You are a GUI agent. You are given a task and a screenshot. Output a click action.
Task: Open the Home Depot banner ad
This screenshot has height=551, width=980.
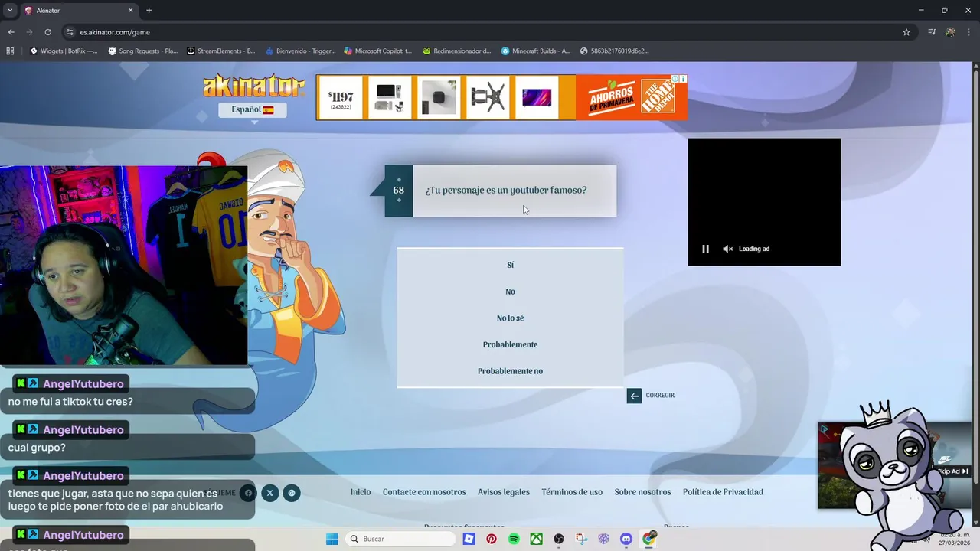[x=631, y=97]
